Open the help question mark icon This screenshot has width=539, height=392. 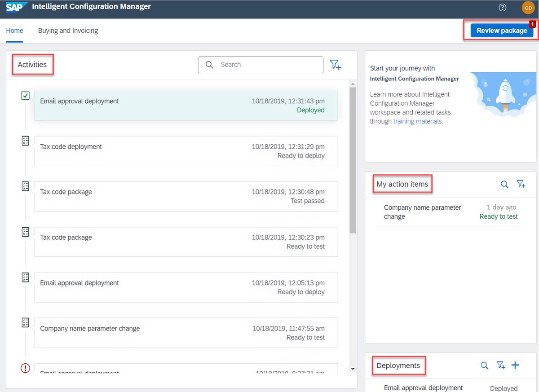[503, 8]
